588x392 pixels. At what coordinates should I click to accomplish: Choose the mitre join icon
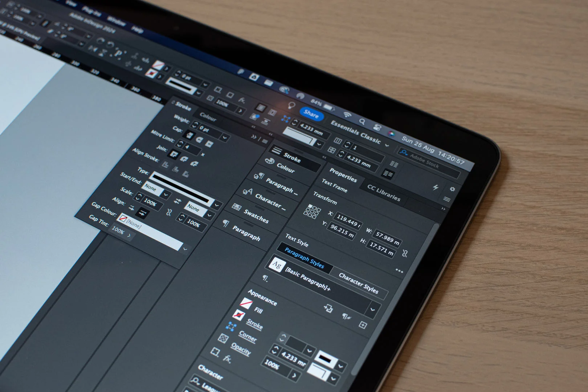[x=174, y=154]
